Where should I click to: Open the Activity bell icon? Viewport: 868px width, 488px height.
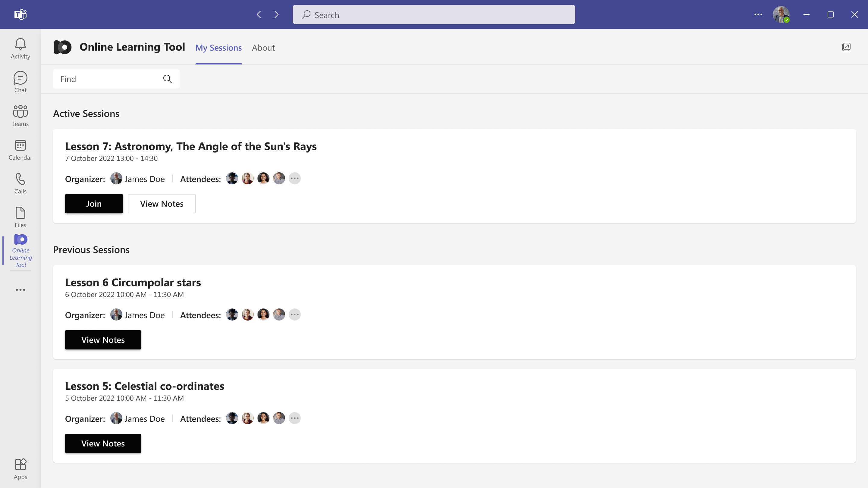click(x=20, y=44)
